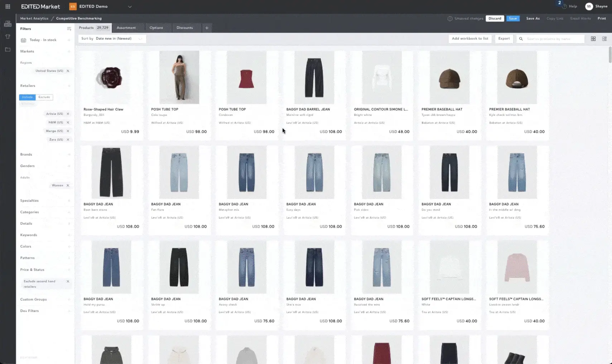Click Save As in the header
This screenshot has width=612, height=364.
point(533,19)
